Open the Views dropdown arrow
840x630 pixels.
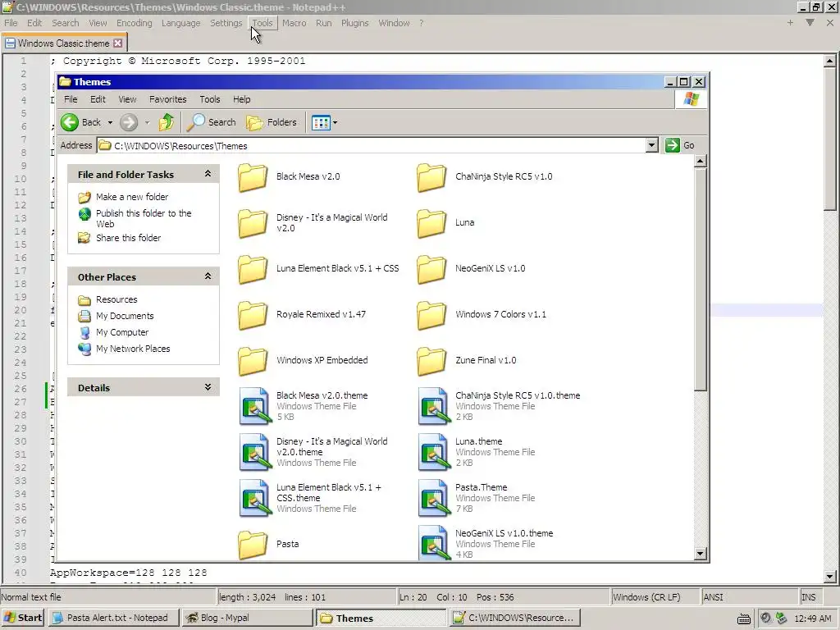pos(335,123)
